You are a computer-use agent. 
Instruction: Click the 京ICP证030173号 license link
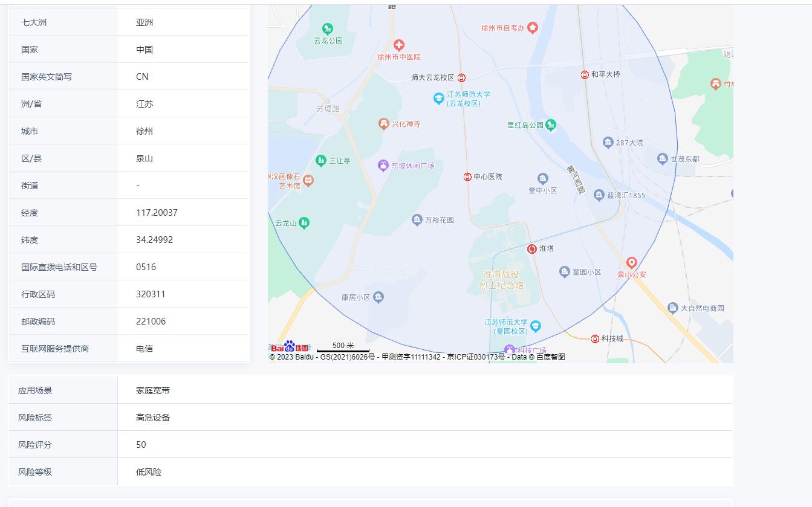pyautogui.click(x=476, y=356)
